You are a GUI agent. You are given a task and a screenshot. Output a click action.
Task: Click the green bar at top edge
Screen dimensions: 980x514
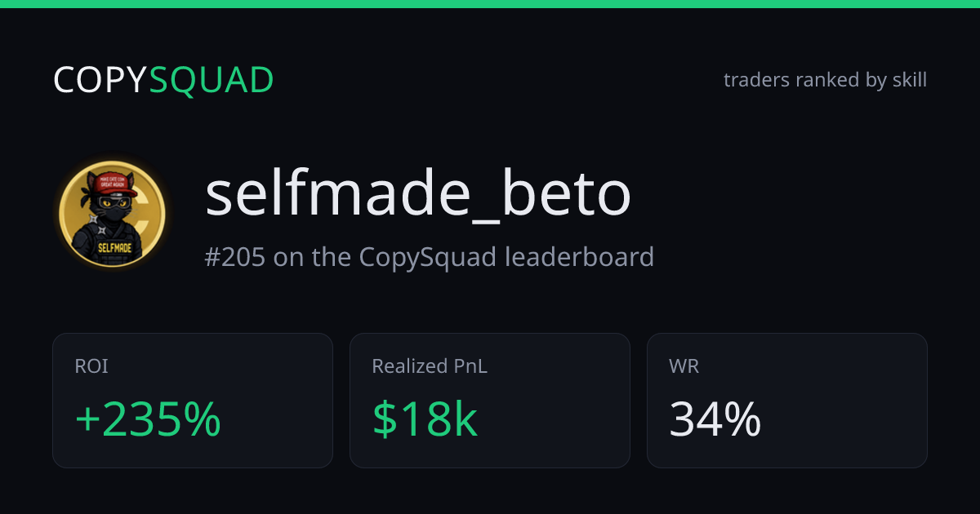pyautogui.click(x=490, y=3)
